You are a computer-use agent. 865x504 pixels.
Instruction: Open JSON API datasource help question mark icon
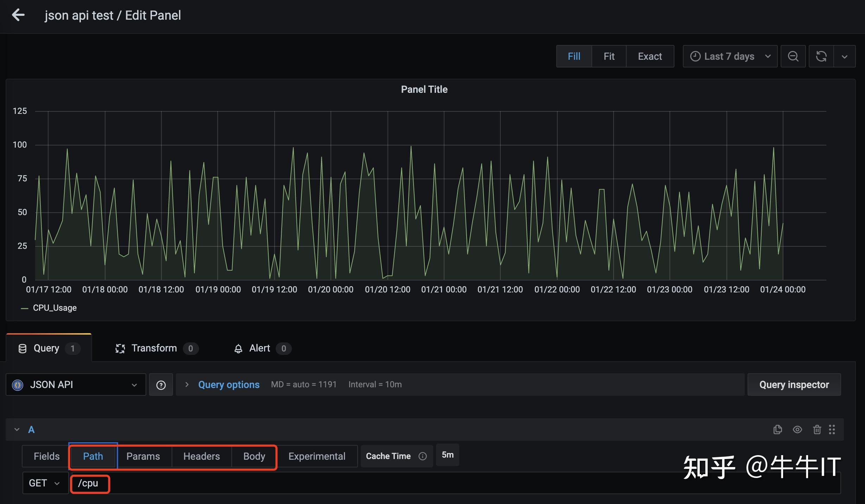161,385
